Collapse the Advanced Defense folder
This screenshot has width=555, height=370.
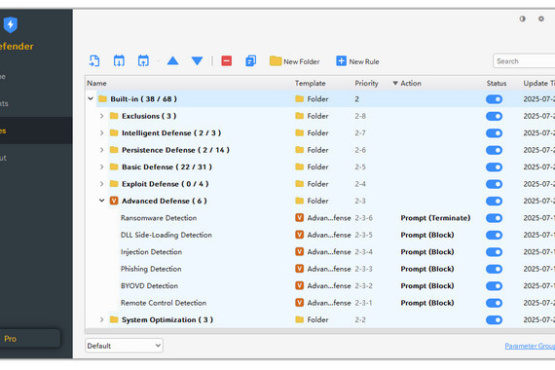click(x=102, y=201)
